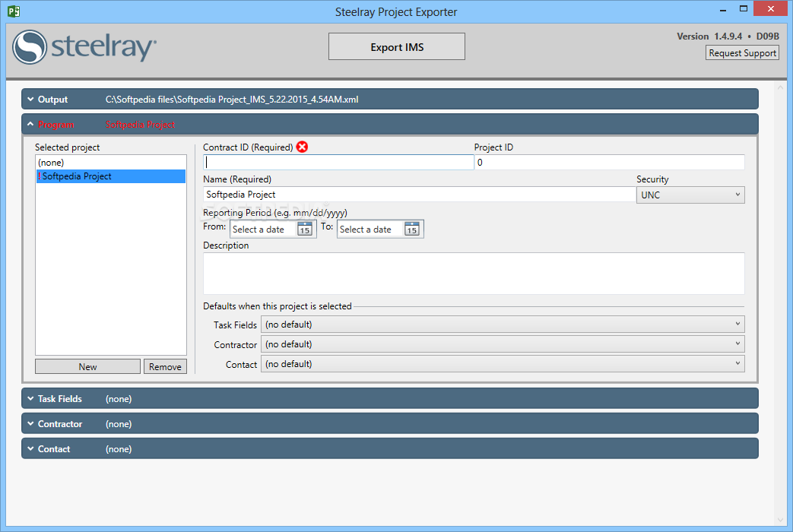Click the Steelray logo

84,47
